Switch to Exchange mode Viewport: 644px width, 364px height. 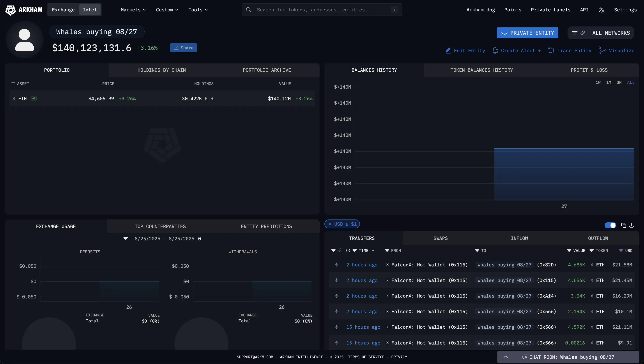(x=63, y=10)
